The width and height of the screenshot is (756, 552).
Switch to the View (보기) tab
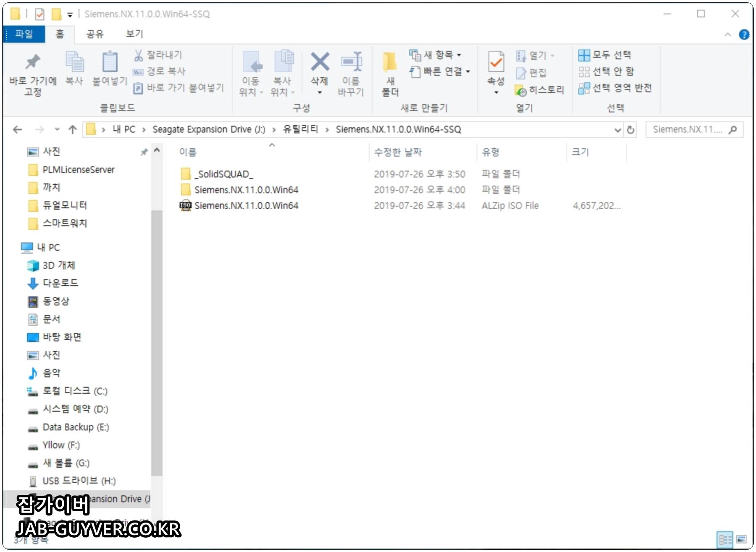tap(134, 34)
